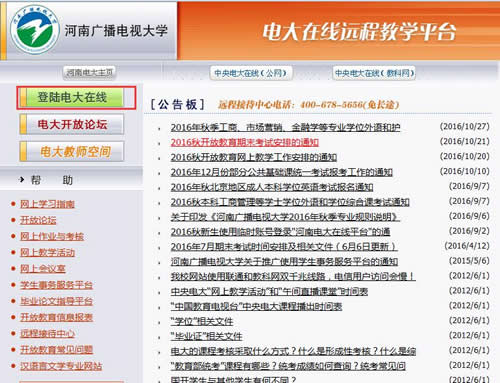Open 毕业论文指导平台 link

56,301
